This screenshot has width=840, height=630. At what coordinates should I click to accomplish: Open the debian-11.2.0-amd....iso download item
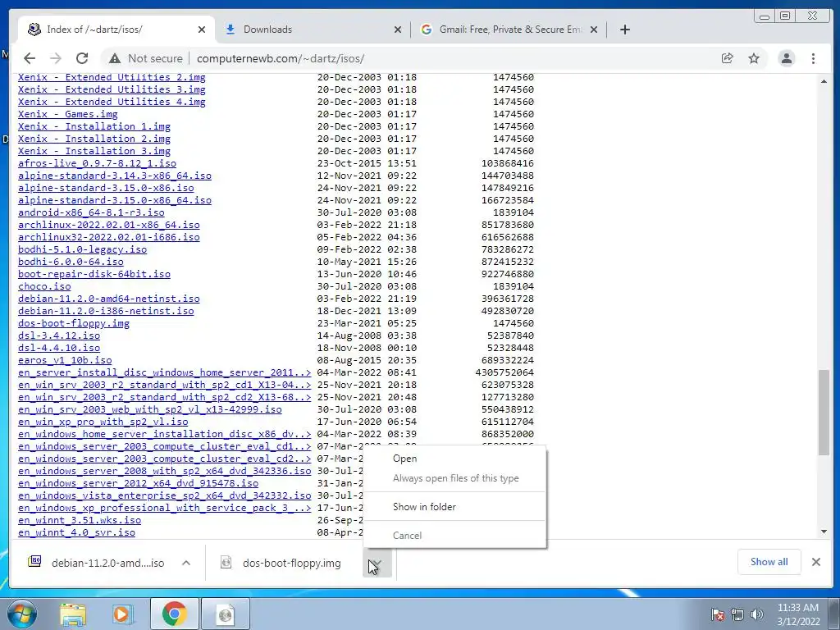point(107,563)
